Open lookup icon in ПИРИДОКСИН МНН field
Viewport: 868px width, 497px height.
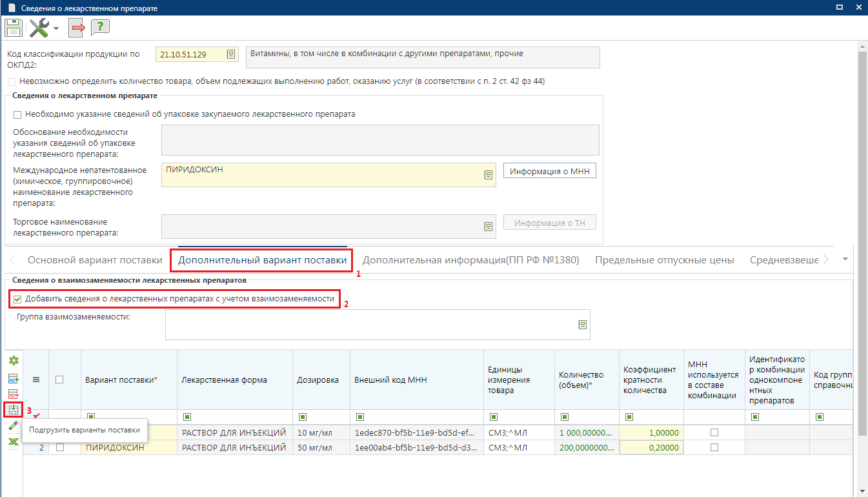click(489, 175)
